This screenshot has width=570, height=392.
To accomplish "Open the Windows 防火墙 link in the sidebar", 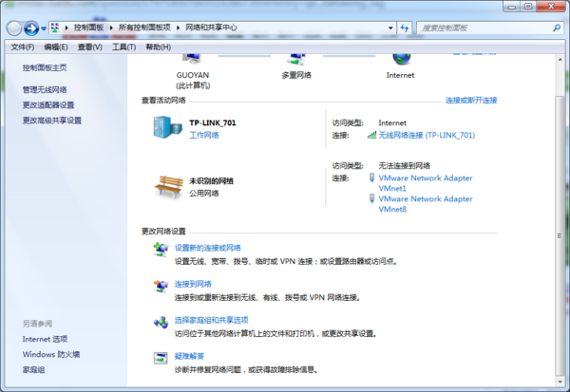I will tap(51, 354).
